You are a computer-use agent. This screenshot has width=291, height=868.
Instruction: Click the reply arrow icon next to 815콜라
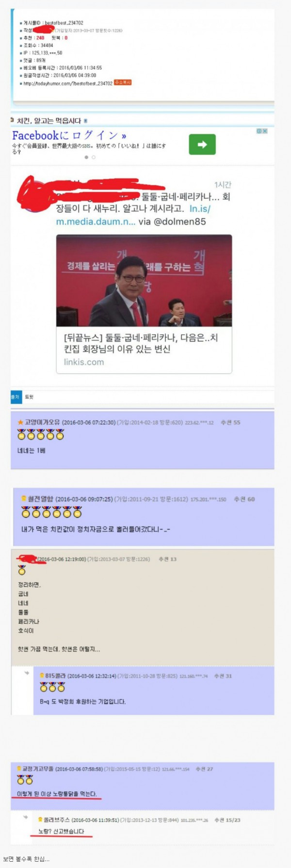tap(26, 673)
